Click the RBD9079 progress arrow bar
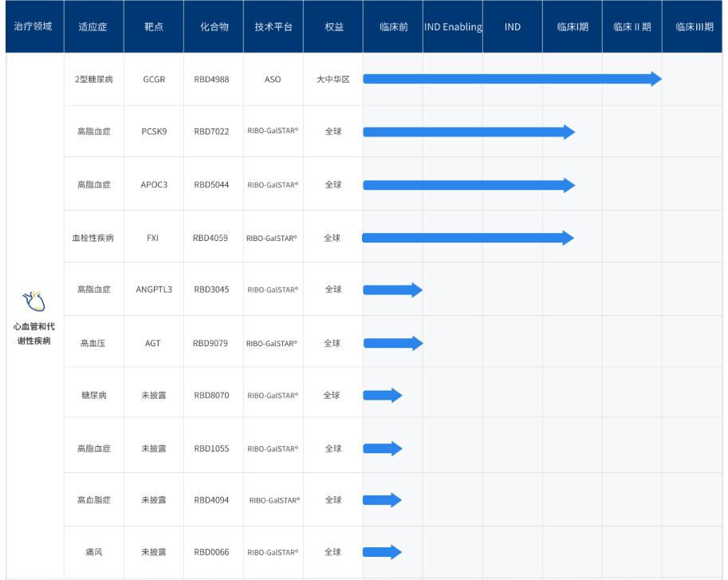This screenshot has height=580, width=728. click(393, 343)
